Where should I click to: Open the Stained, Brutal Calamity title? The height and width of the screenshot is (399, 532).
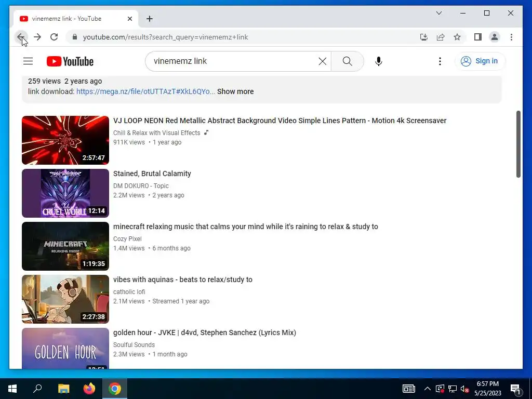point(152,174)
